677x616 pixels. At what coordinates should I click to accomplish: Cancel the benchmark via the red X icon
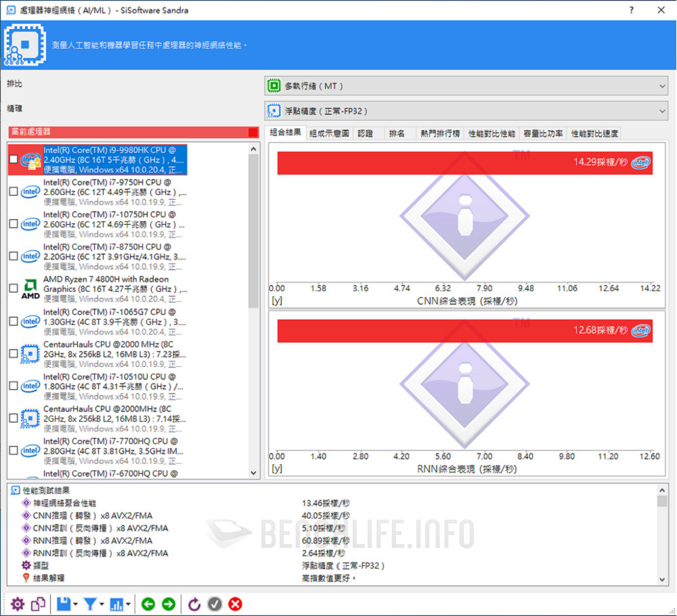coord(235,604)
